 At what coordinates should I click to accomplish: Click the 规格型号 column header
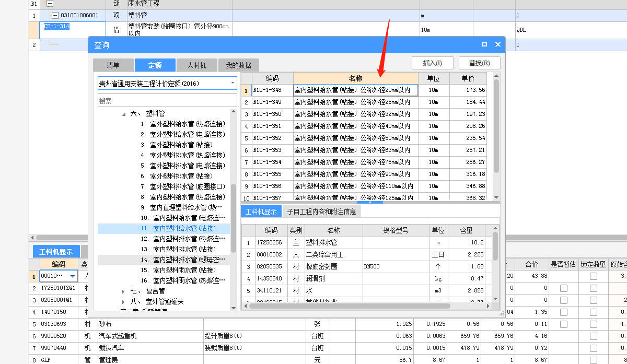coord(396,230)
